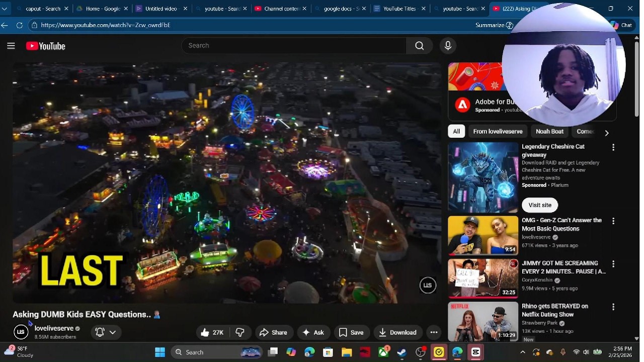
Task: Open clock and calendar showing 2:56 PM
Action: [x=622, y=352]
